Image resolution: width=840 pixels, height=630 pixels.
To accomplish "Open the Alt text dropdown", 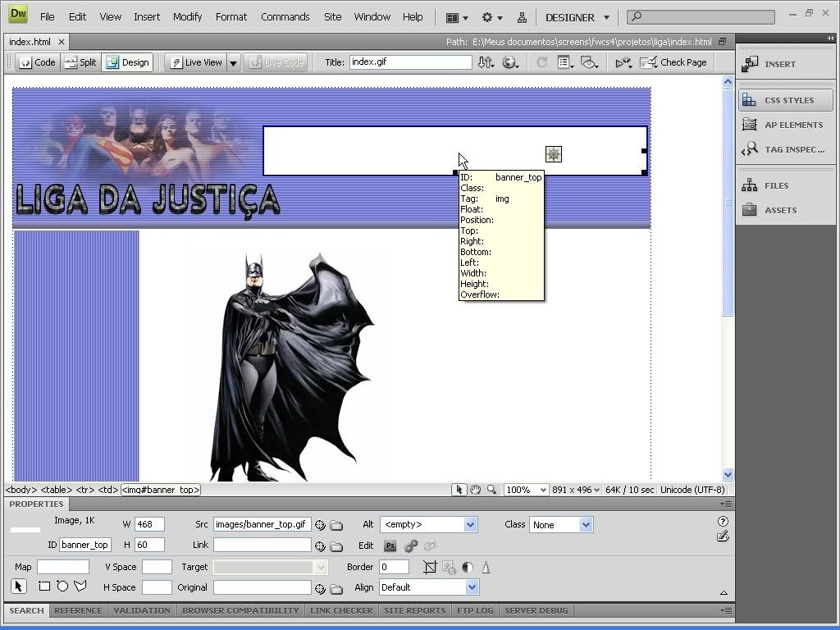I will (x=470, y=525).
